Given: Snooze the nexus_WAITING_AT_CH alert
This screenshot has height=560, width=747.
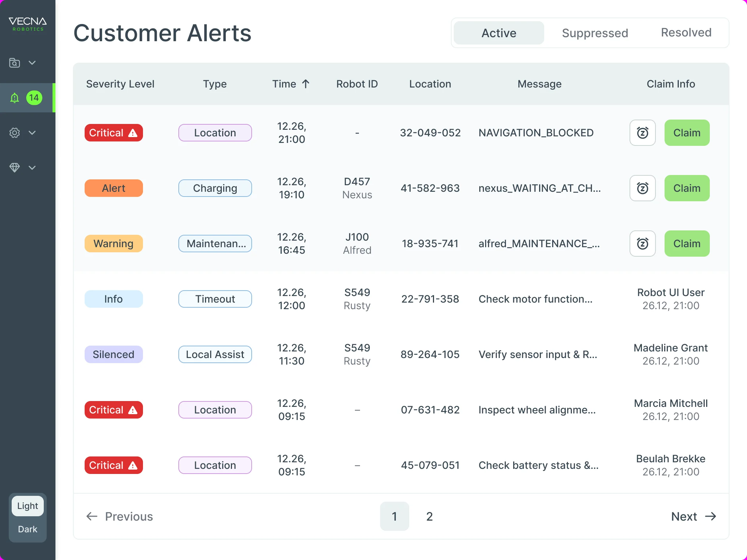Looking at the screenshot, I should [643, 188].
